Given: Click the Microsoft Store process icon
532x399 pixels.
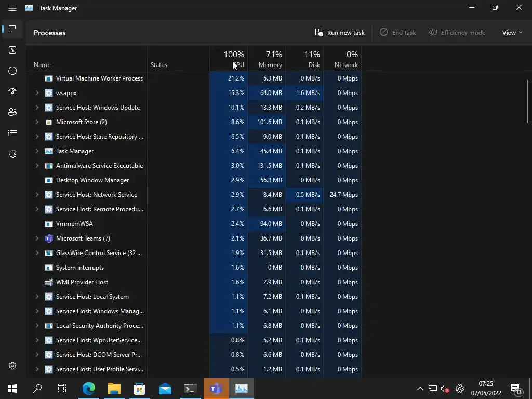Looking at the screenshot, I should pyautogui.click(x=49, y=122).
